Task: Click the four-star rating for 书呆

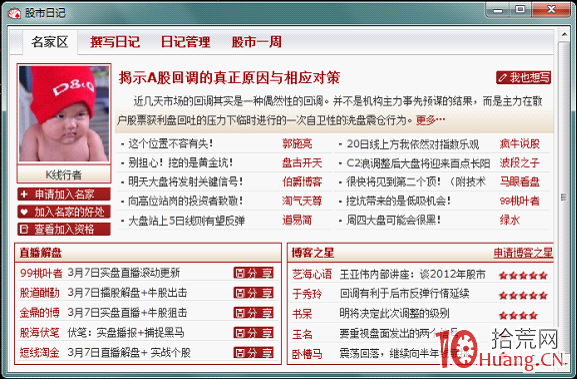Action: click(518, 315)
